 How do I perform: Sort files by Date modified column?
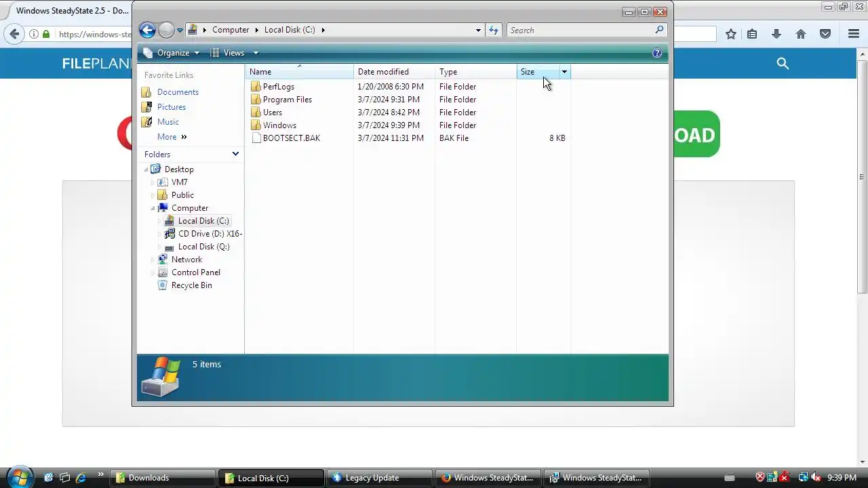point(394,72)
